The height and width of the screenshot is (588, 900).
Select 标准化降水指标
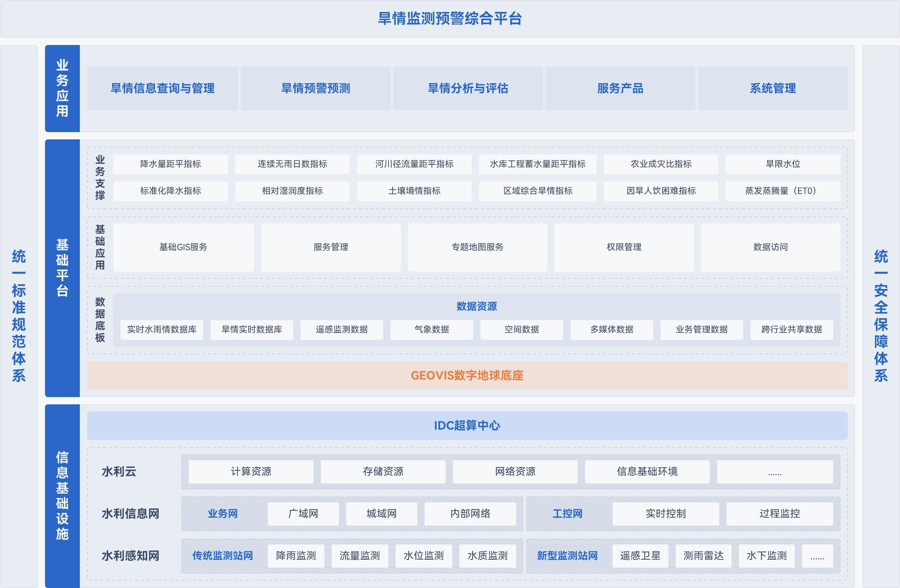pyautogui.click(x=171, y=191)
